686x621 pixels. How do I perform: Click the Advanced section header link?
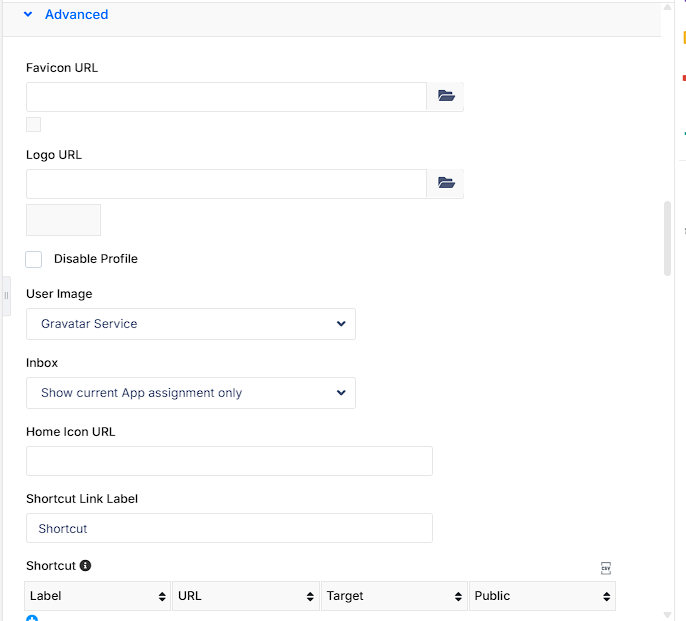(x=77, y=14)
